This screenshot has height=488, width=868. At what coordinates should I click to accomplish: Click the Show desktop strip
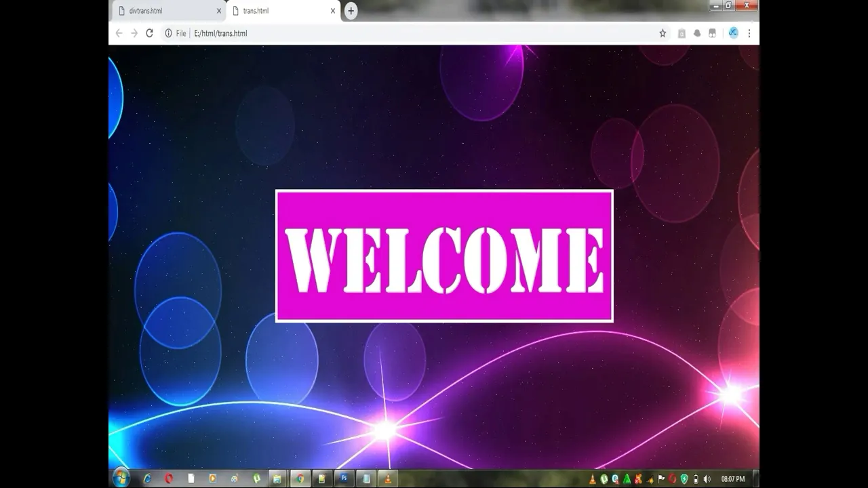click(756, 479)
